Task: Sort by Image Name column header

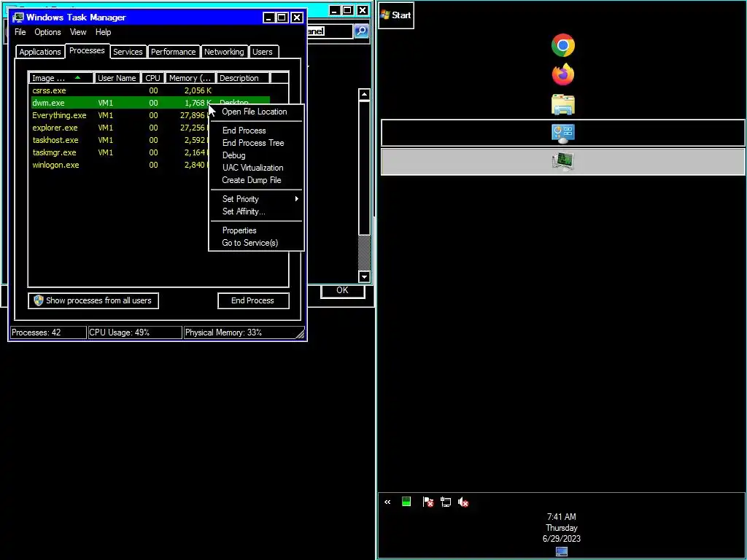Action: tap(61, 78)
